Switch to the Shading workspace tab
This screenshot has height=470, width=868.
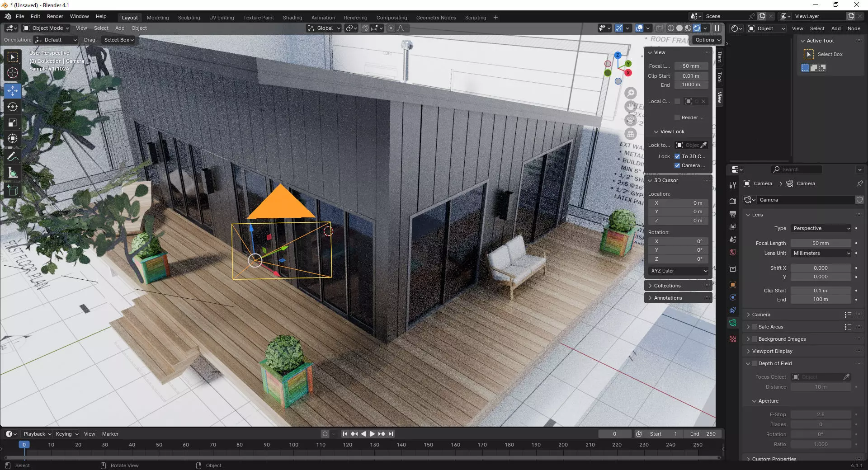tap(292, 18)
